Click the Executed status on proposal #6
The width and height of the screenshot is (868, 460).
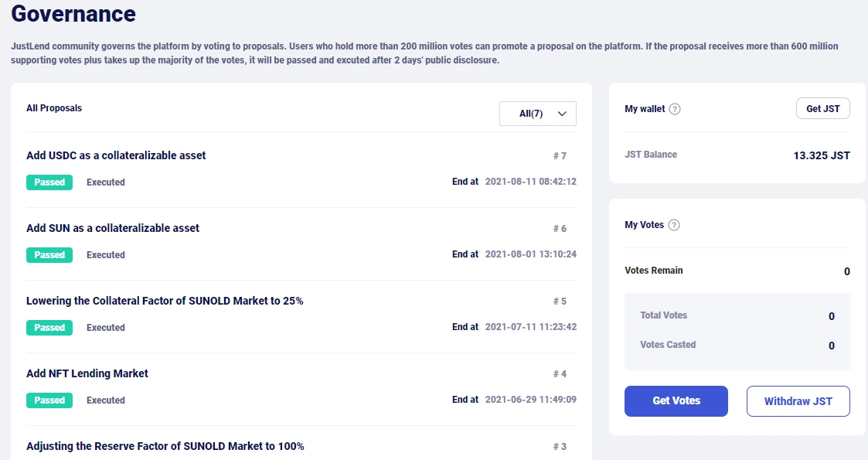click(x=106, y=254)
